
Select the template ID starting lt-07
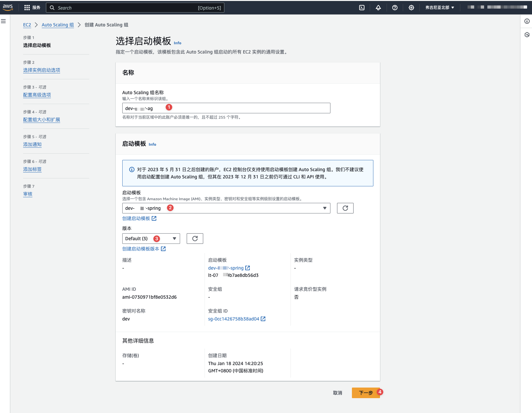pos(233,275)
